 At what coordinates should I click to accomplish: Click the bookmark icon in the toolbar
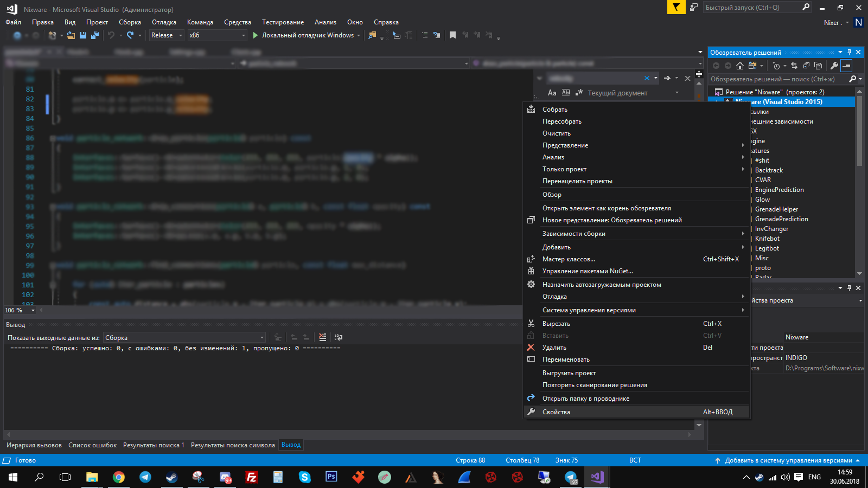[452, 35]
